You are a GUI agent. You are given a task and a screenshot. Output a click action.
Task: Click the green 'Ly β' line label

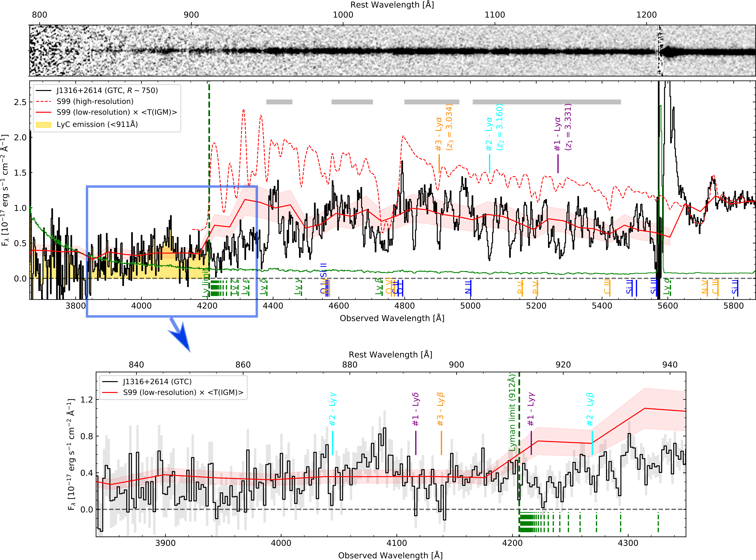tap(379, 286)
